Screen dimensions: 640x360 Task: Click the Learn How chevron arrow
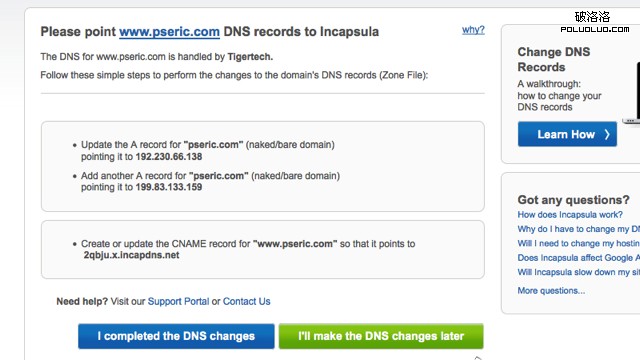(x=607, y=134)
